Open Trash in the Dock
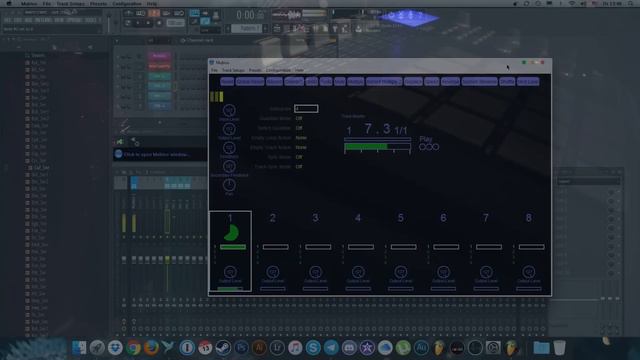 [x=559, y=348]
